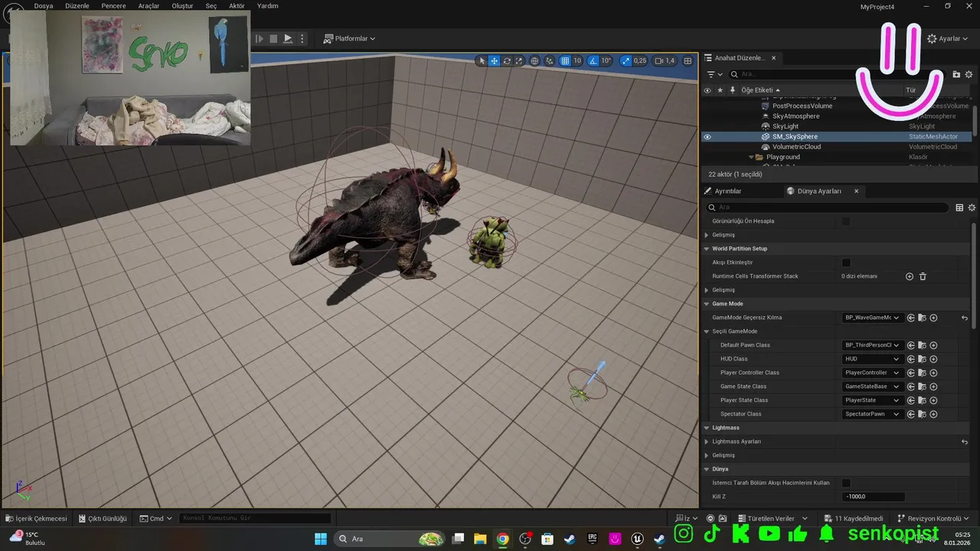980x551 pixels.
Task: Close the Anahat Düzenleyici tab
Action: tap(773, 58)
